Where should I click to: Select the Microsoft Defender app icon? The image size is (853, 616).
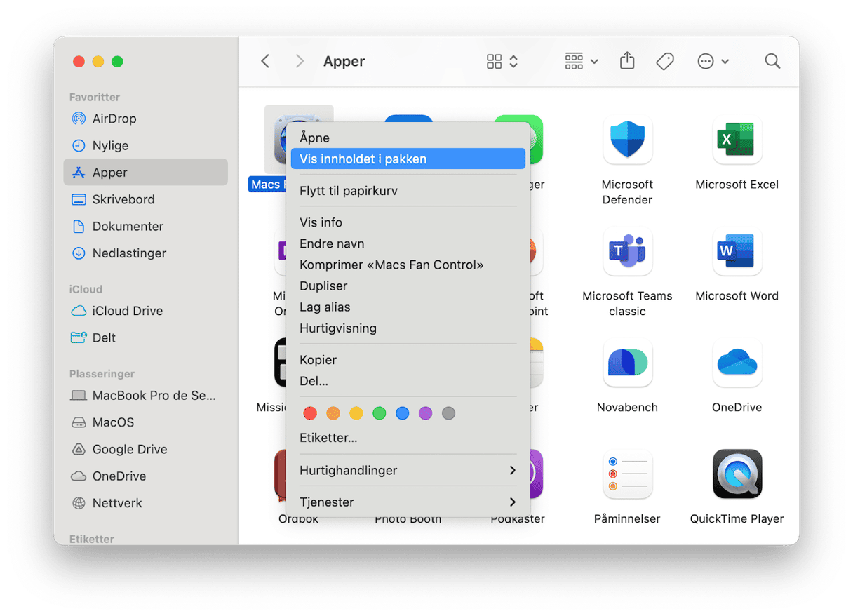[x=627, y=140]
